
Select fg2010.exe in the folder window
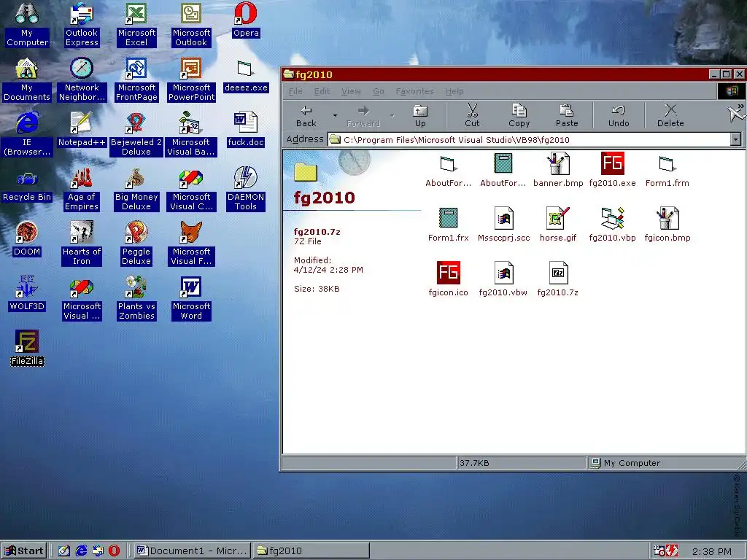[x=612, y=170]
